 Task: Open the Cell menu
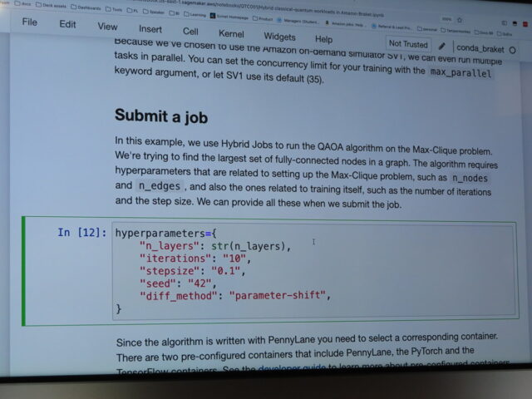click(x=190, y=32)
